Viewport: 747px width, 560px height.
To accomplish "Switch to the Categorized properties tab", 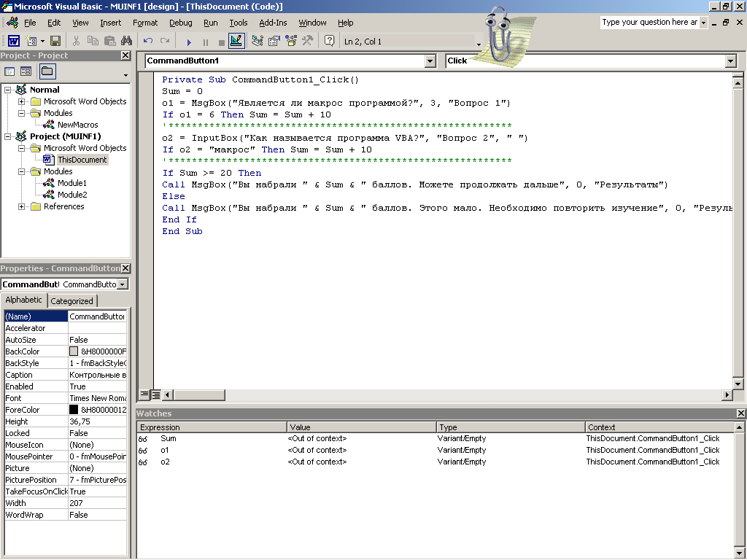I will [x=72, y=301].
